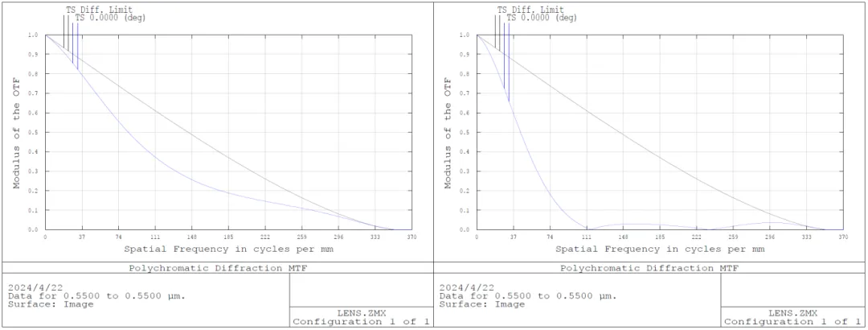Select "Configuration 1 of 1" under left plot

click(361, 322)
